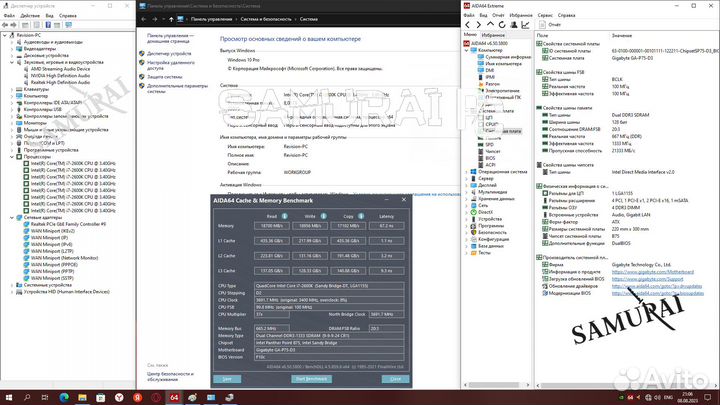
Task: Open Microsoft Store from the taskbar
Action: pyautogui.click(x=101, y=397)
